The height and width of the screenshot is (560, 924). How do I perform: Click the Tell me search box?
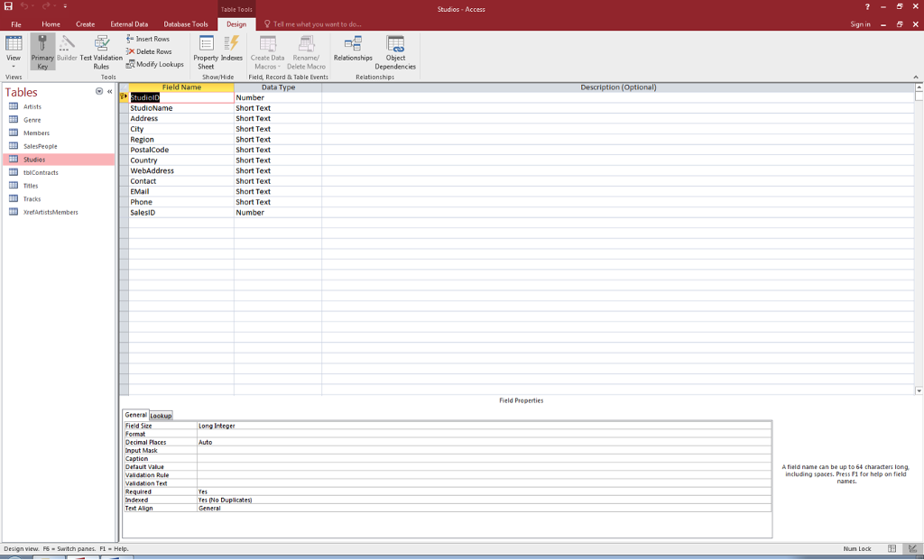316,24
